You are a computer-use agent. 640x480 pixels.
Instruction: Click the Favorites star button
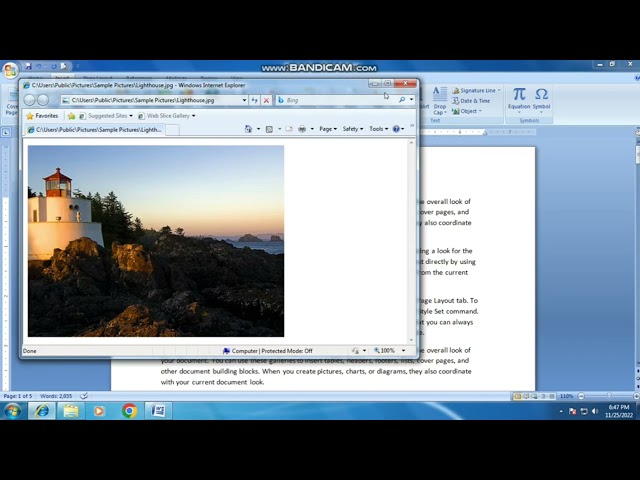(42, 116)
